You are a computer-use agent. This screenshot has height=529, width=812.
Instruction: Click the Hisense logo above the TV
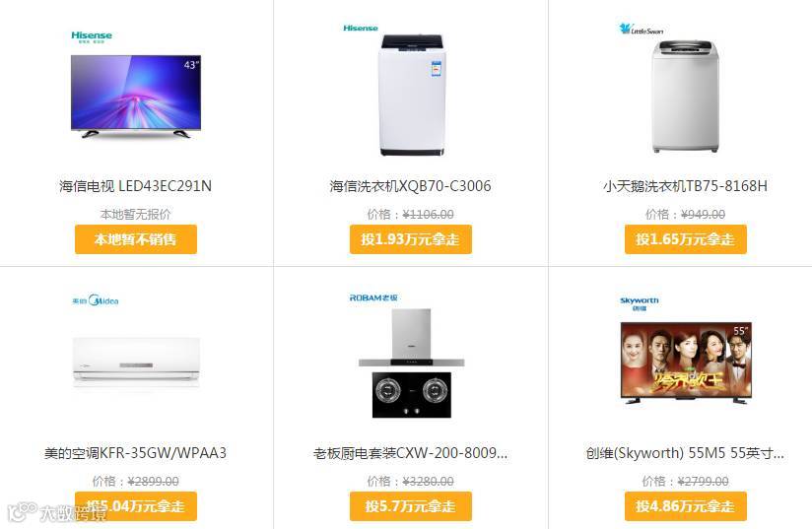(92, 36)
